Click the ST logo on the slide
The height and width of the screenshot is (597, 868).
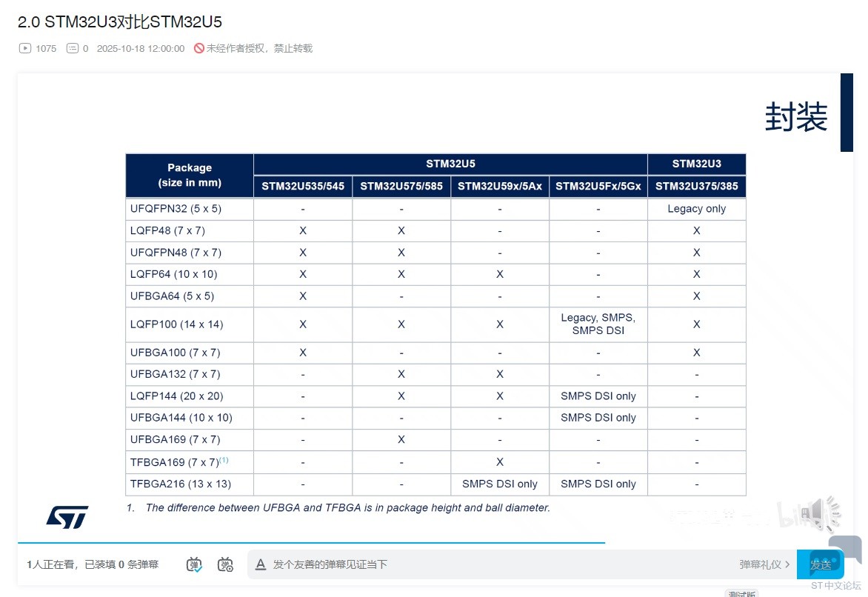(67, 516)
